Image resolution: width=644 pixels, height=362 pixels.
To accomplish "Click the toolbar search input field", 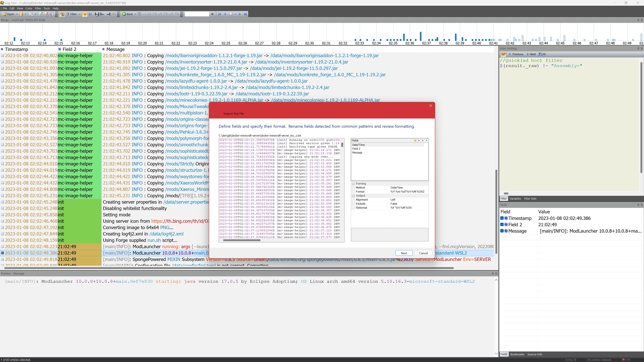I will pyautogui.click(x=197, y=14).
